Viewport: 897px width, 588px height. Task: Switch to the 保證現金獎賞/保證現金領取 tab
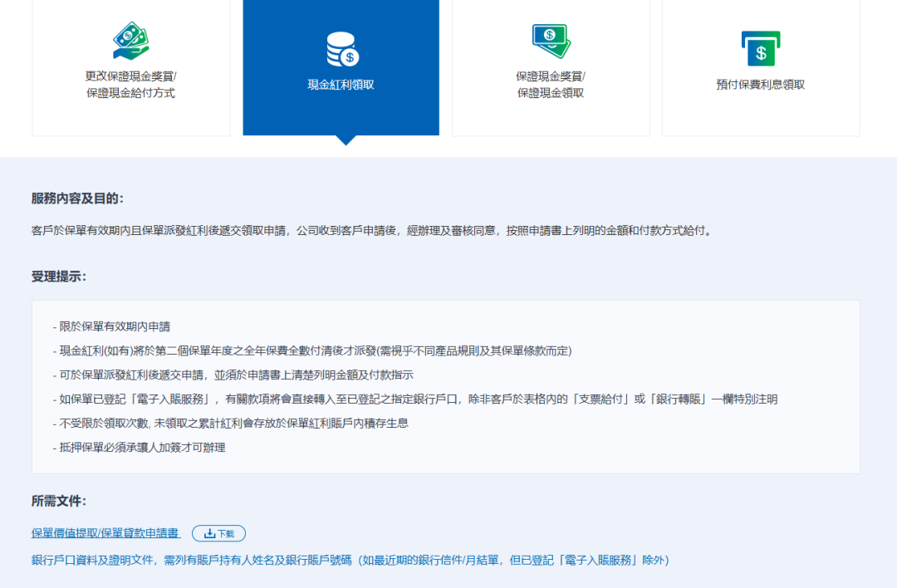(550, 84)
